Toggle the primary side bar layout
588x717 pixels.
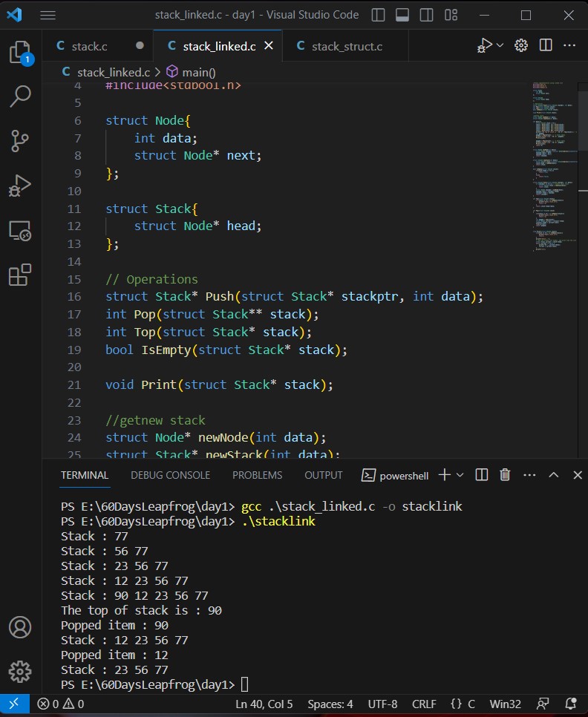[x=378, y=15]
